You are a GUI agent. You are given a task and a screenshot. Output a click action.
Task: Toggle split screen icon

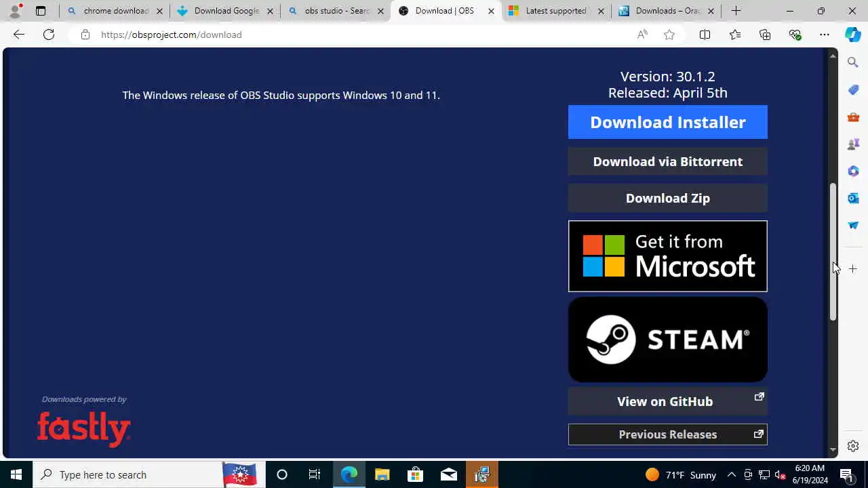pyautogui.click(x=705, y=35)
